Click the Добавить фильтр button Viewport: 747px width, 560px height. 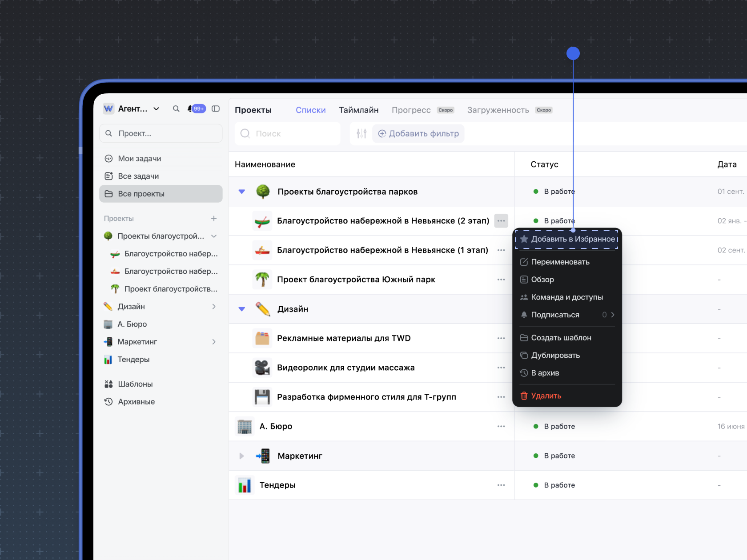[418, 134]
